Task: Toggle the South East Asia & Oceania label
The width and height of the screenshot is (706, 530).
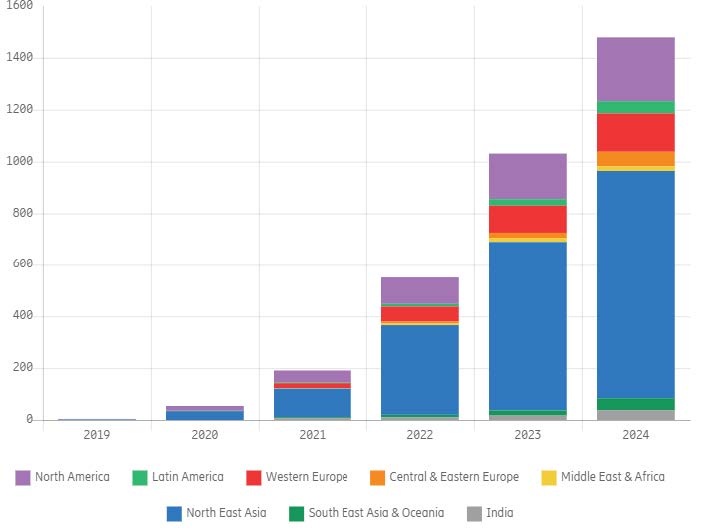Action: 376,513
